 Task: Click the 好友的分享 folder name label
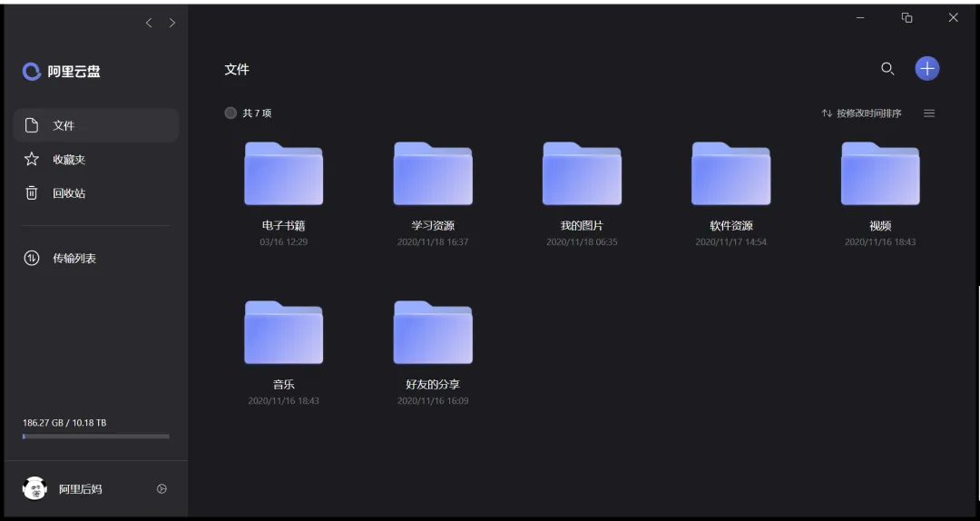pos(433,385)
